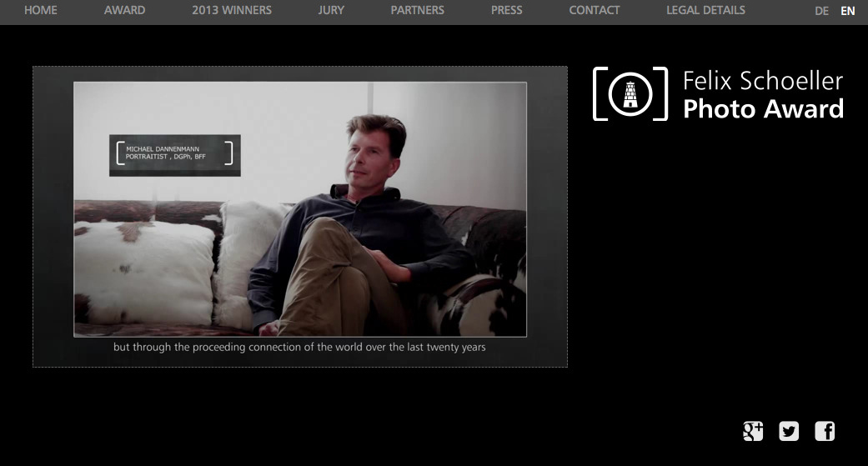Switch site language to DE

pyautogui.click(x=821, y=12)
